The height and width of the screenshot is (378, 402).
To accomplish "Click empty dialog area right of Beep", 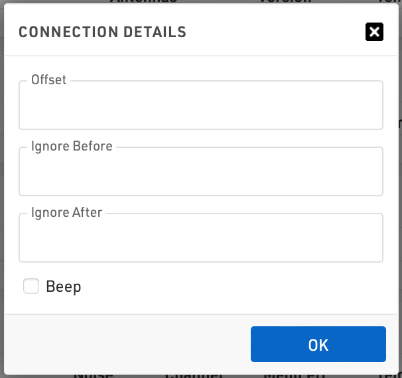I will pos(233,287).
